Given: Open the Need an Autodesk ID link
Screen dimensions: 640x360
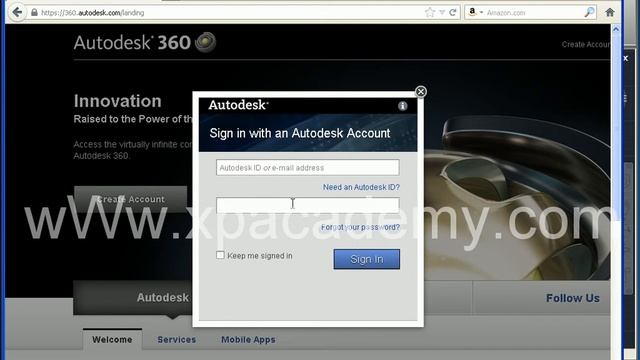Looking at the screenshot, I should pos(361,187).
